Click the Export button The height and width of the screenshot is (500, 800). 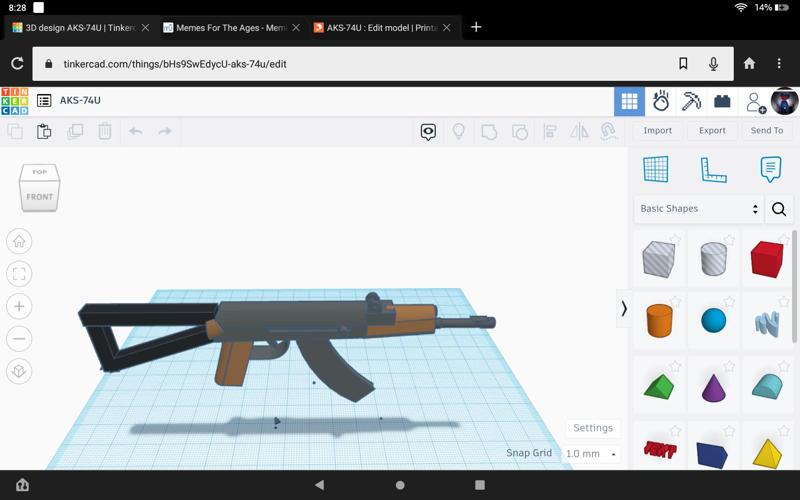[x=712, y=131]
